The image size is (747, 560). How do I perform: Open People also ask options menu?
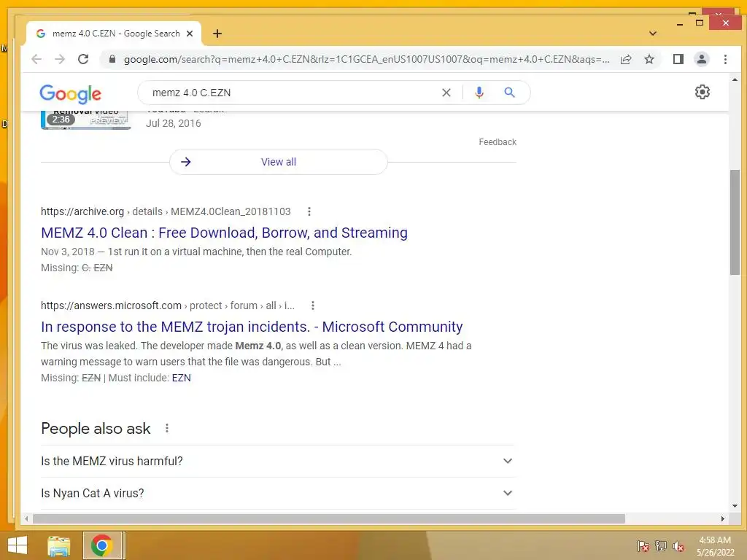coord(167,428)
